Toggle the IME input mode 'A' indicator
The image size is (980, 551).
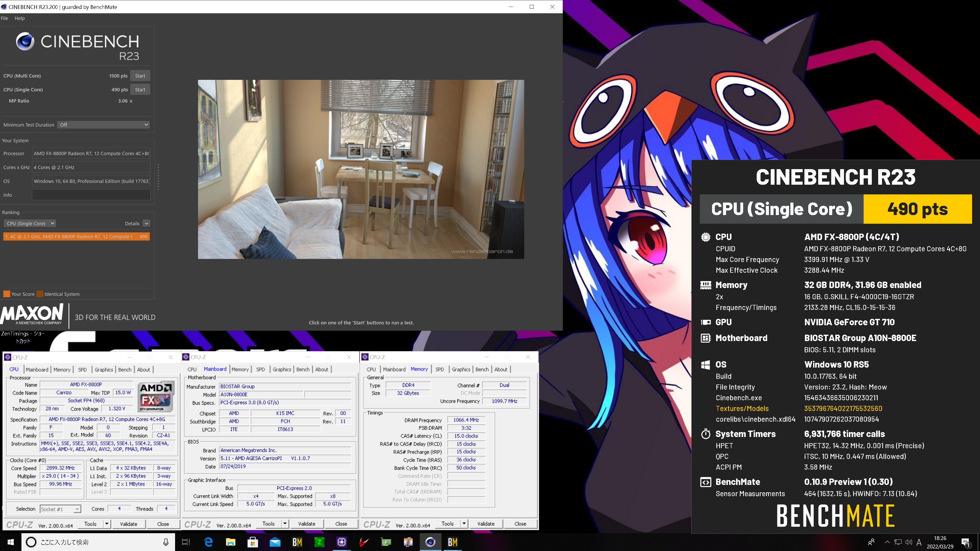point(919,542)
